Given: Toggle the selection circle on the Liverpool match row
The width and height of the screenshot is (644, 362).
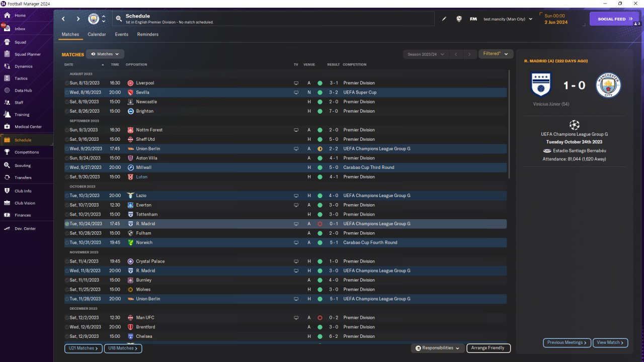Looking at the screenshot, I should tap(67, 83).
